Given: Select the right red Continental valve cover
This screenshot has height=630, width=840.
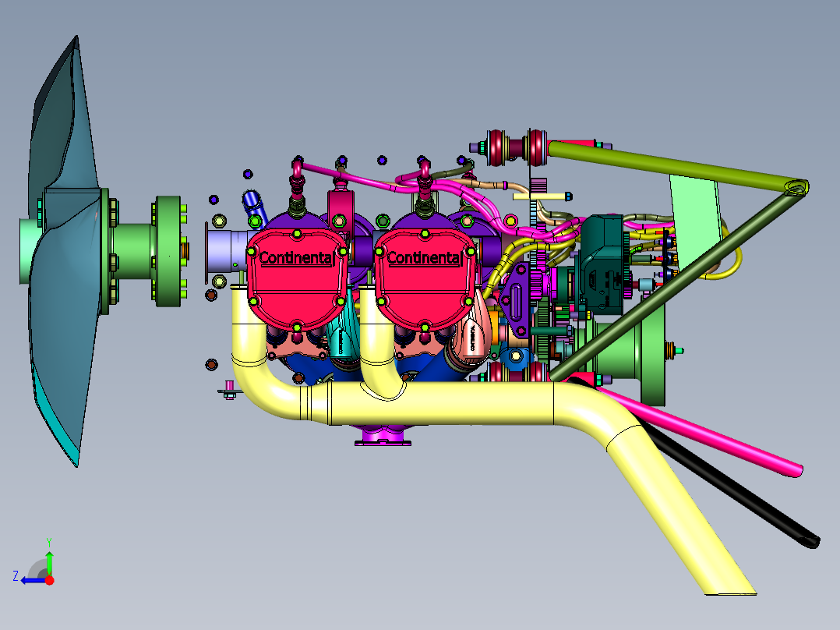Looking at the screenshot, I should click(x=424, y=279).
